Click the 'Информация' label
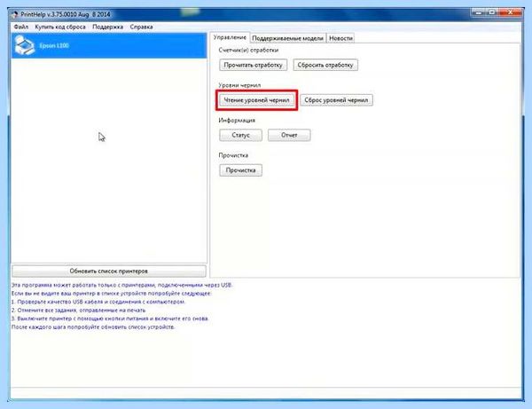 (x=237, y=121)
